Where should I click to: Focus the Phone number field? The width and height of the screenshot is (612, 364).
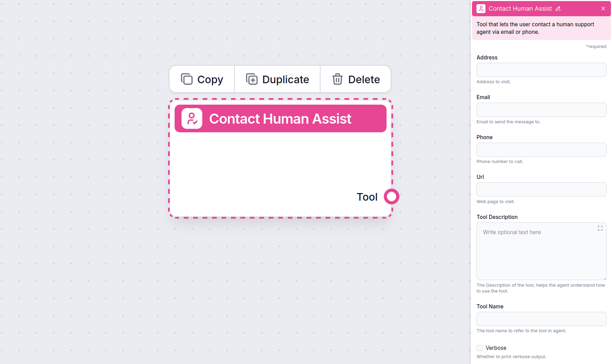(x=541, y=150)
